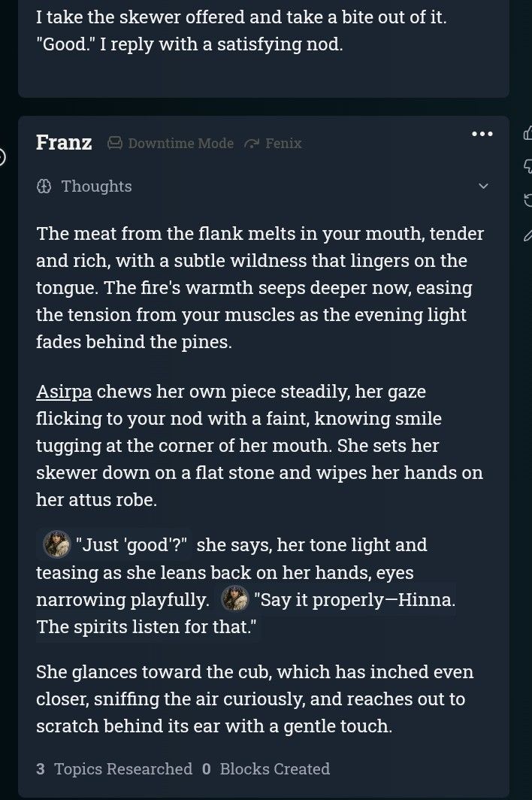Click the Asirpa avatar before "Just 'good'?"
Image resolution: width=532 pixels, height=800 pixels.
pyautogui.click(x=56, y=544)
